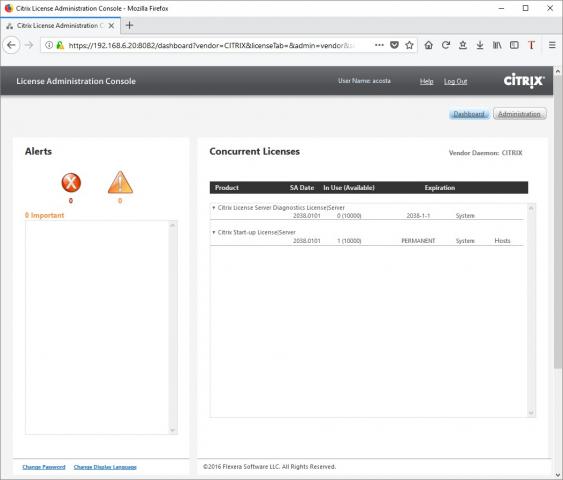This screenshot has width=563, height=480.
Task: Click the Vendor Daemon: CITRIX label
Action: click(485, 153)
